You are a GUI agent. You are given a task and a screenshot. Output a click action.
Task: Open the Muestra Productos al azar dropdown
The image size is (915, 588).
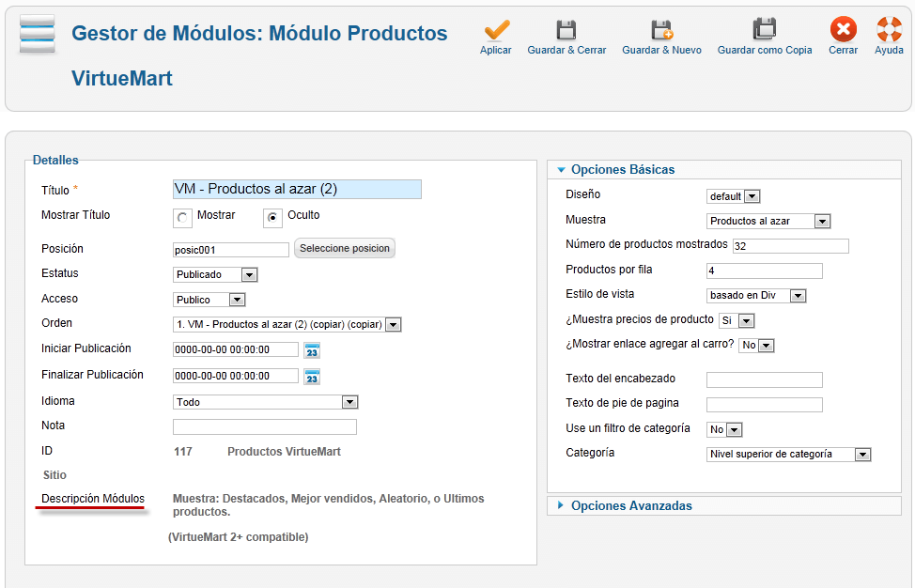click(768, 221)
